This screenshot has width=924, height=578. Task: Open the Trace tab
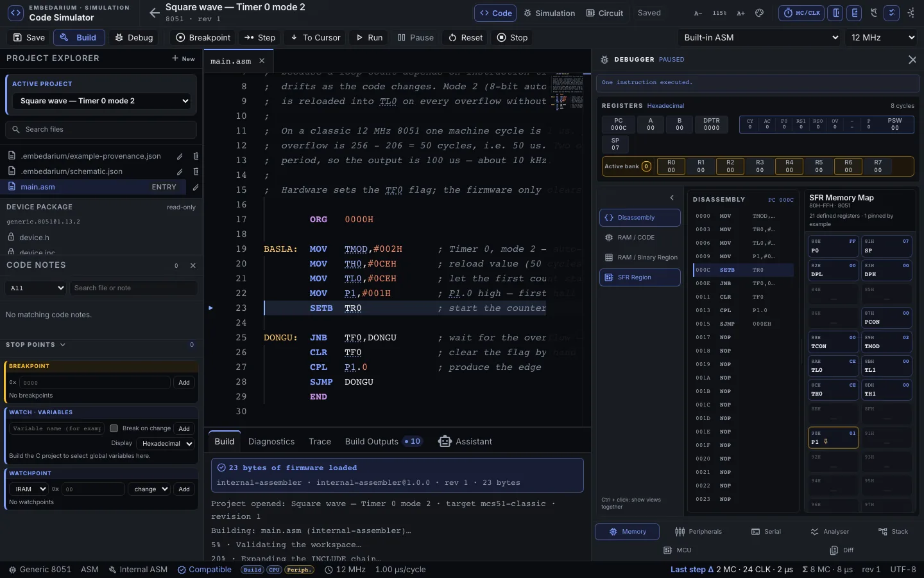point(320,441)
